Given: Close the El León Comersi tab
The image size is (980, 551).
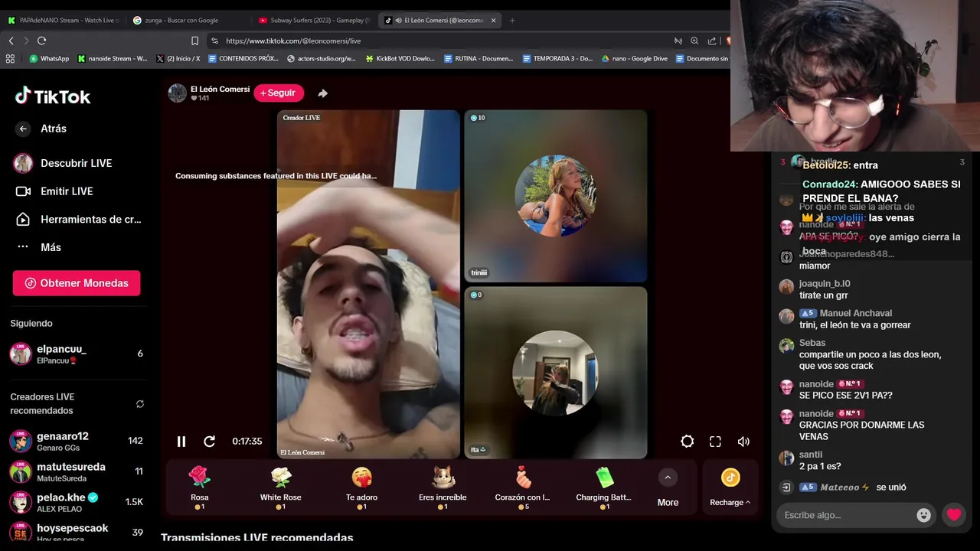Looking at the screenshot, I should [493, 21].
